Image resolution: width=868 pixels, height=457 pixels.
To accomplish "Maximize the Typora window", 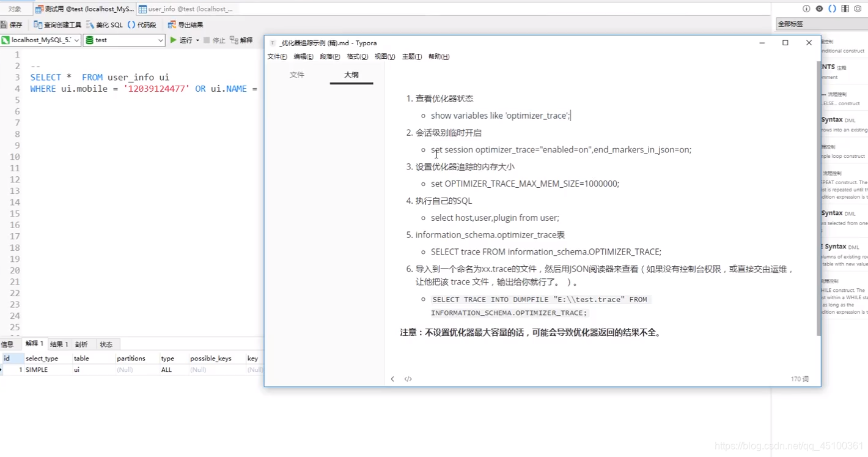I will (785, 43).
